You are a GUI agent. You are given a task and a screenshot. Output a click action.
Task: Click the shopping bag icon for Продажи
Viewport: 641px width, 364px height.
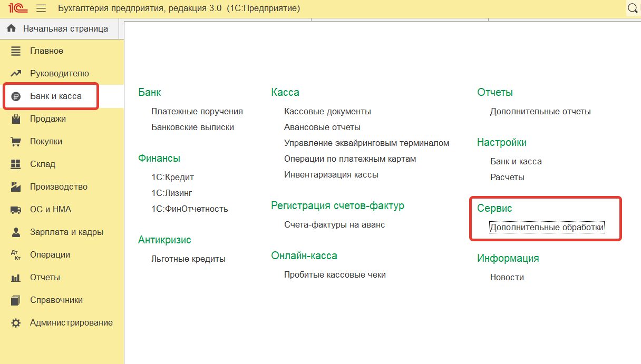[x=16, y=119]
